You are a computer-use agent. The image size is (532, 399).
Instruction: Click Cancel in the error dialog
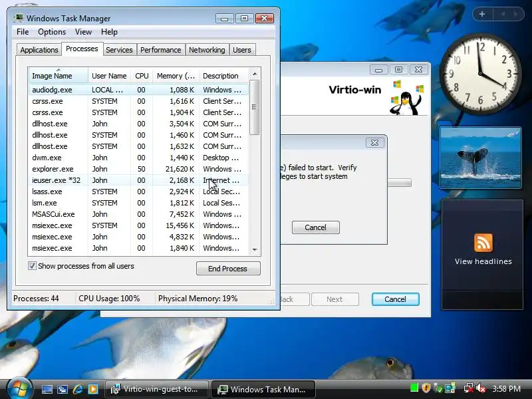(315, 227)
